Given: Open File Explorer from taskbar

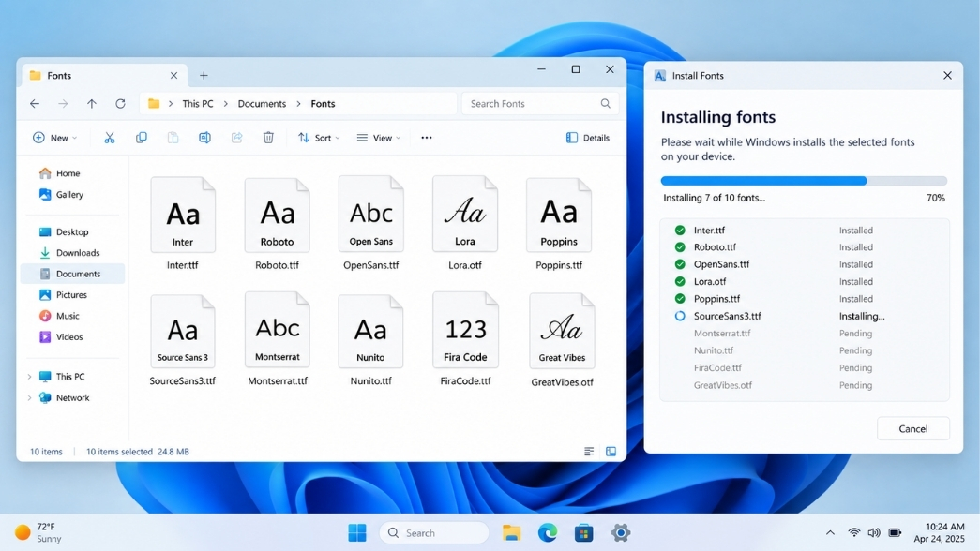Looking at the screenshot, I should click(x=511, y=533).
